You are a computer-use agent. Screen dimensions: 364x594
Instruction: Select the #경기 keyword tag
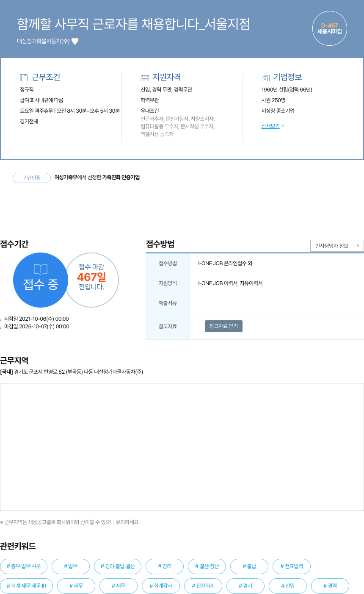pyautogui.click(x=245, y=586)
